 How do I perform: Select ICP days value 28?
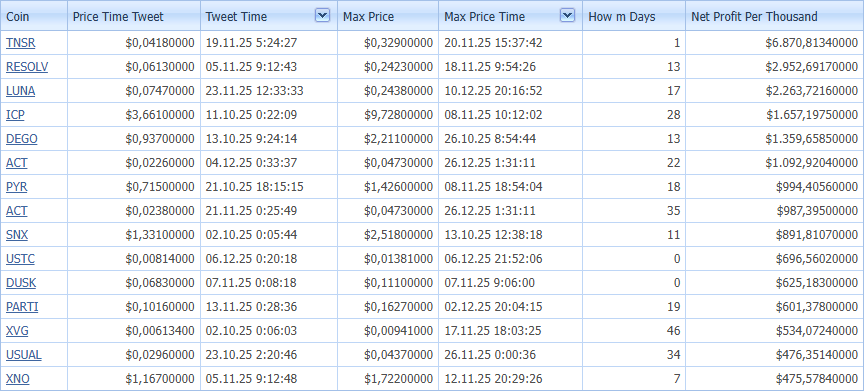(673, 115)
